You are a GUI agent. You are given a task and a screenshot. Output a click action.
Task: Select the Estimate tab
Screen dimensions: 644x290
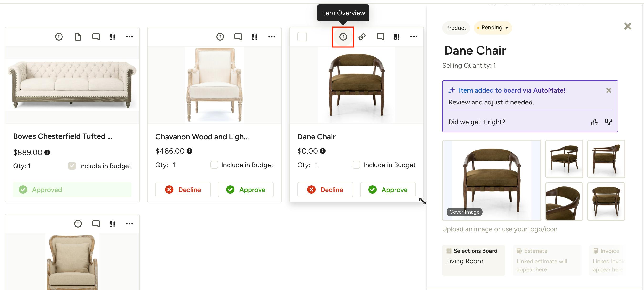(x=535, y=251)
